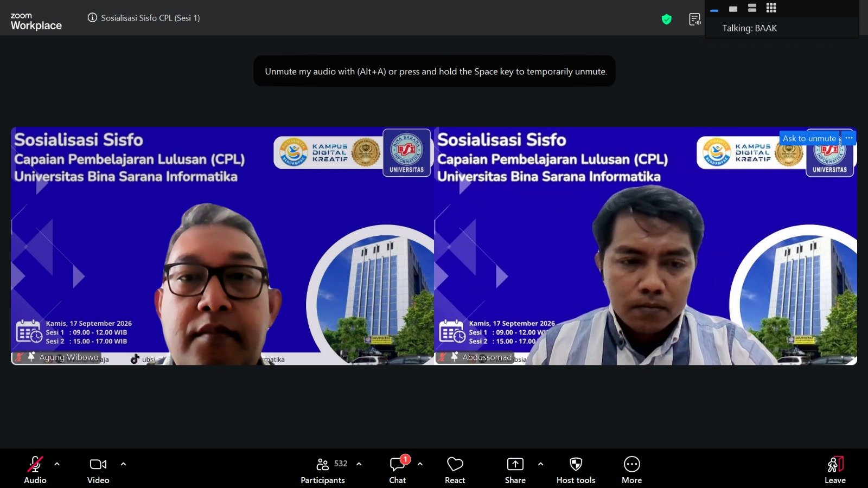Click the Abdussomad name label
This screenshot has width=868, height=488.
point(487,357)
